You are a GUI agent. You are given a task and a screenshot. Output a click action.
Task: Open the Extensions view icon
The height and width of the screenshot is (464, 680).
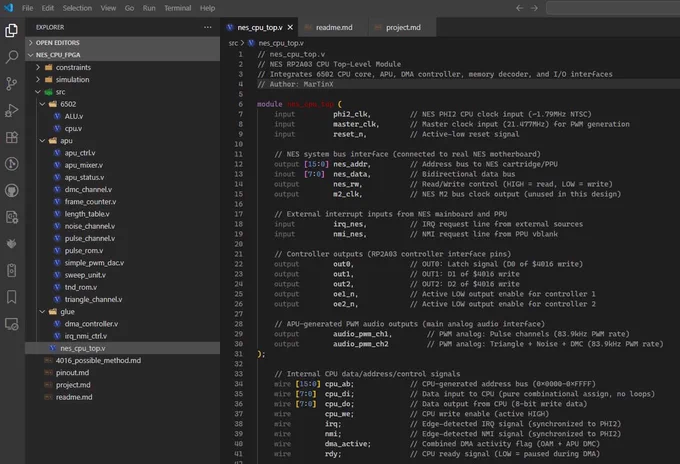[x=12, y=137]
